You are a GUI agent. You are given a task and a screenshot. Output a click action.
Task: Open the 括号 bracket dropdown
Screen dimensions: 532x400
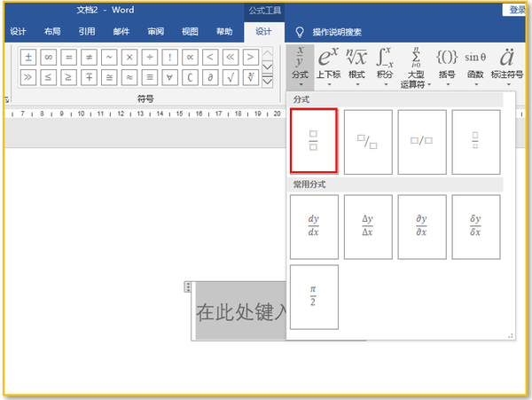447,67
